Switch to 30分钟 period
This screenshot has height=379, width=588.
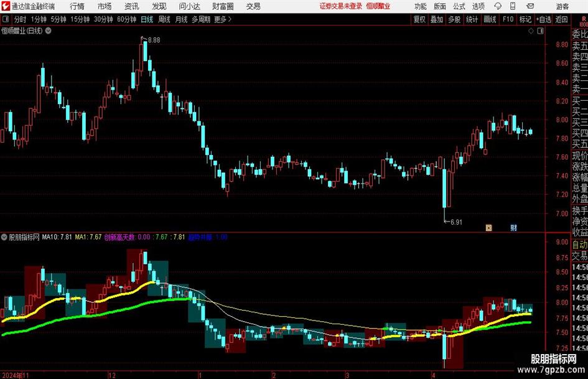[103, 19]
